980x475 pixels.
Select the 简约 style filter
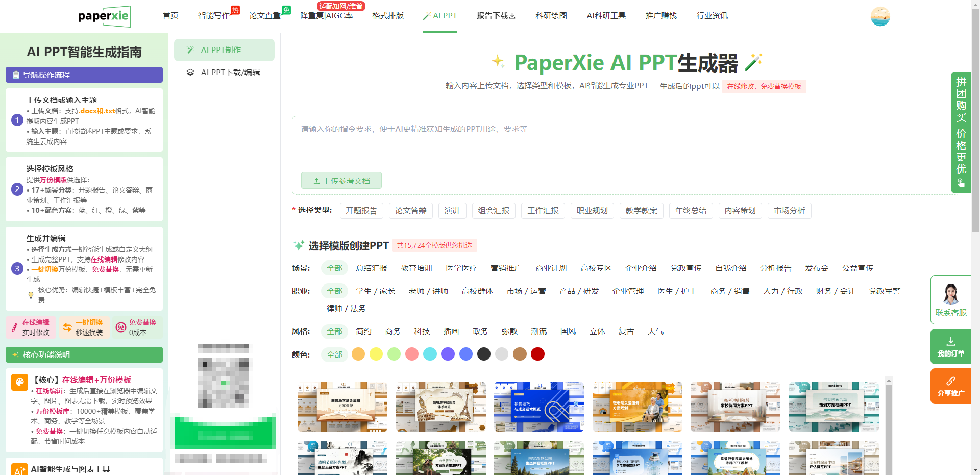[363, 331]
